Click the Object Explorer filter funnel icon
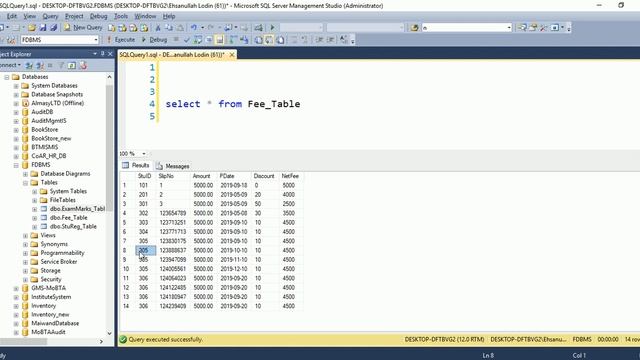 [x=61, y=65]
